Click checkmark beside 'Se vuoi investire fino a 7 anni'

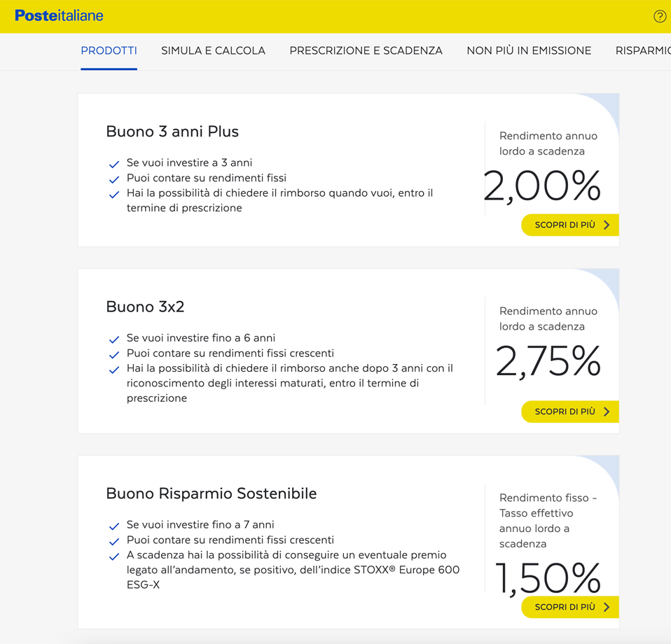click(x=114, y=526)
